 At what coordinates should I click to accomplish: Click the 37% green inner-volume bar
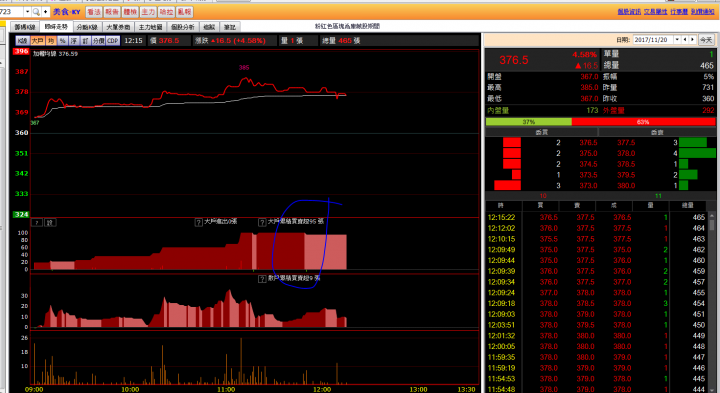529,122
